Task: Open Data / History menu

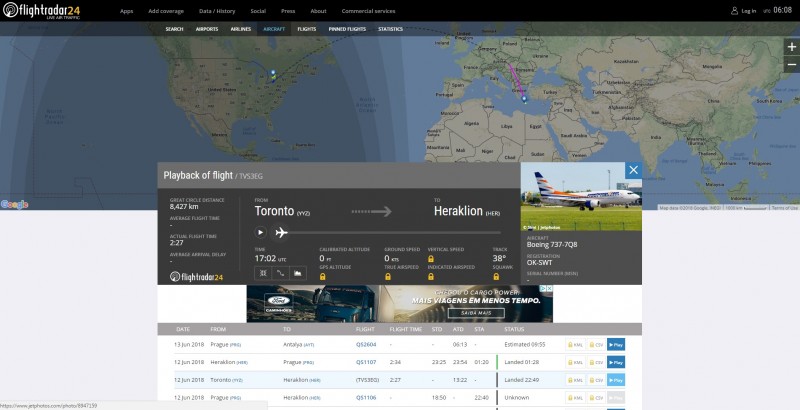Action: click(x=217, y=11)
